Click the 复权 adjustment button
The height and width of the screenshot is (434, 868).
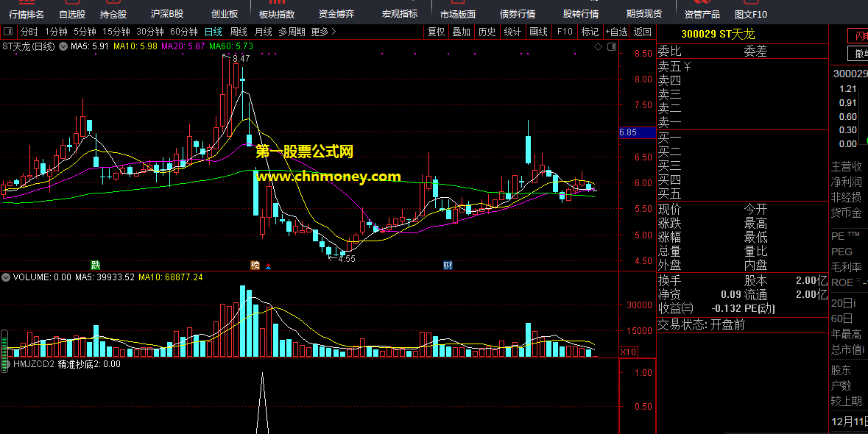click(x=437, y=32)
